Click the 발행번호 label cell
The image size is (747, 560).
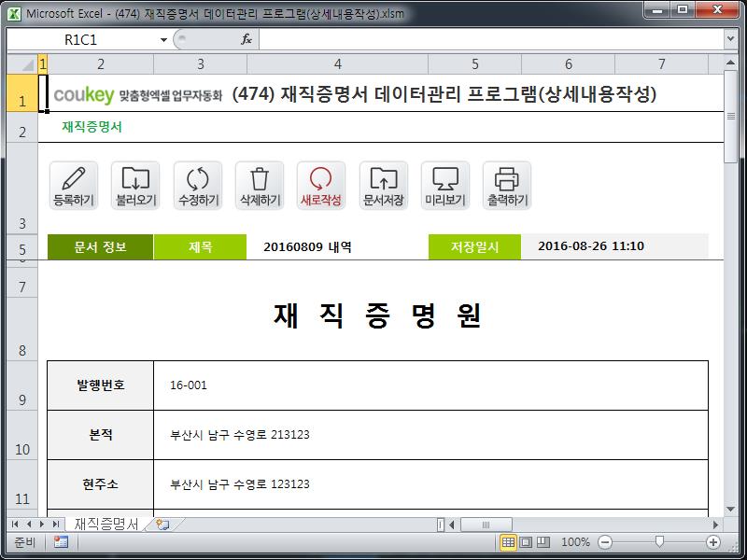point(101,385)
